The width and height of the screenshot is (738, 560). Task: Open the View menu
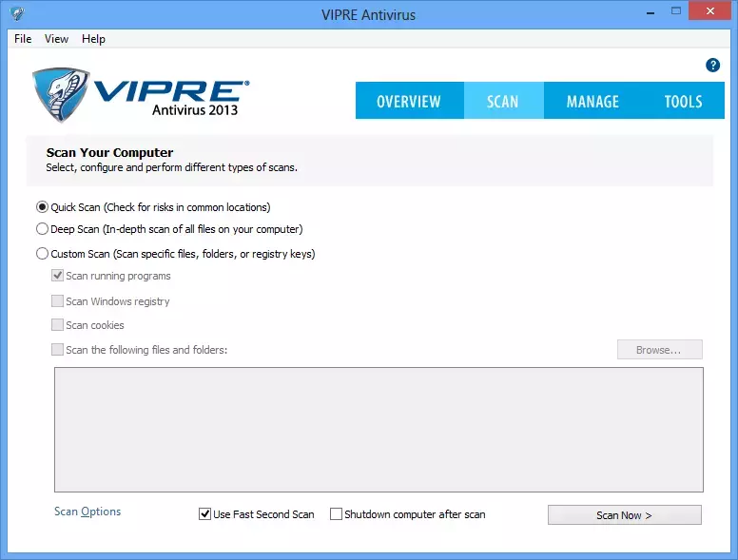tap(56, 39)
